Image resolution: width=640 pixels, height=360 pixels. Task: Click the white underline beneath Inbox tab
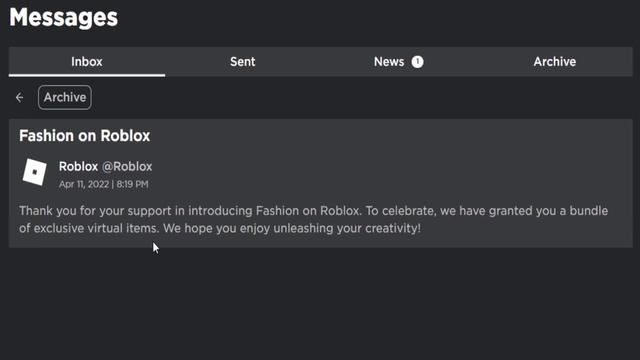[x=87, y=76]
